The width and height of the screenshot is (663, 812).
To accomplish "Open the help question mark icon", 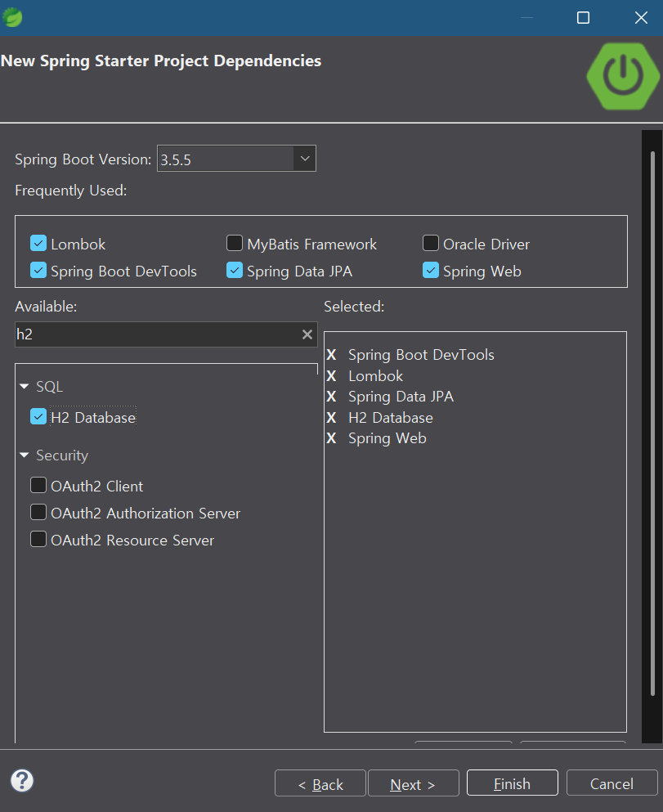I will point(22,780).
